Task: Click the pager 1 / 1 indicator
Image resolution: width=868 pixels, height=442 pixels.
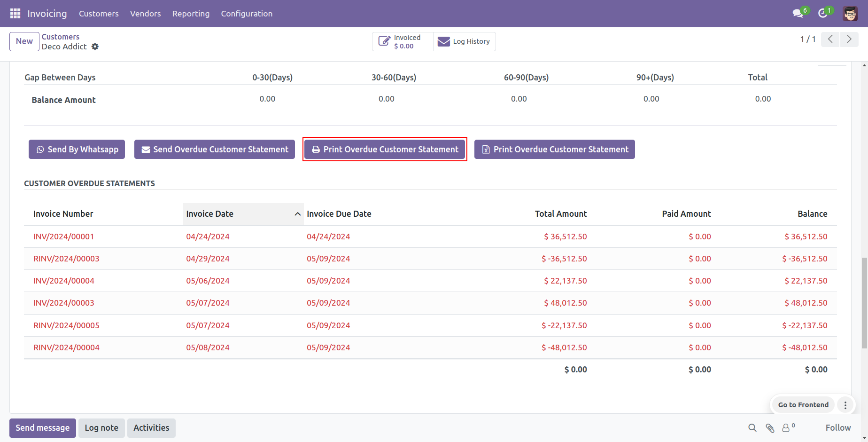Action: (x=808, y=39)
